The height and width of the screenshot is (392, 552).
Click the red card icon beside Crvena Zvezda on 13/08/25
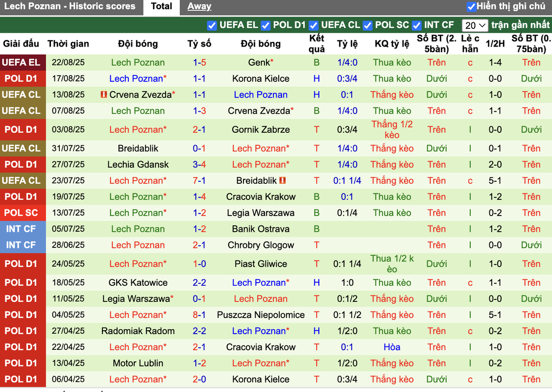pos(104,95)
